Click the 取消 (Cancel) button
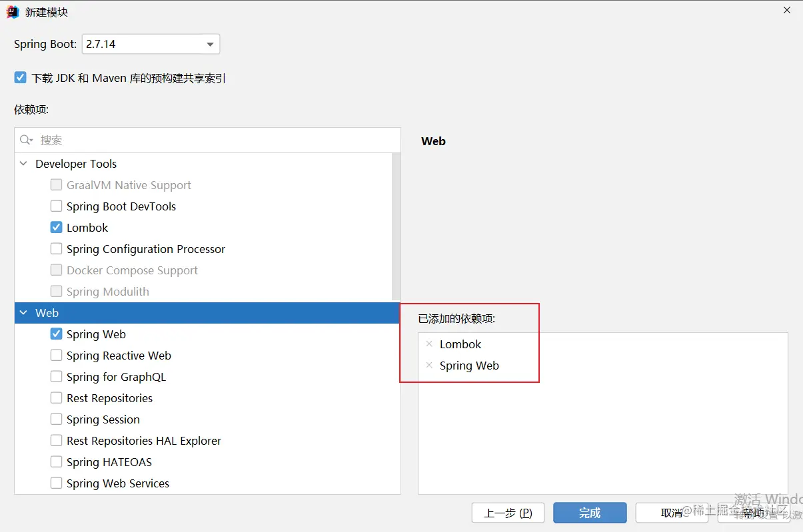Screen dimensions: 803x532 672,513
